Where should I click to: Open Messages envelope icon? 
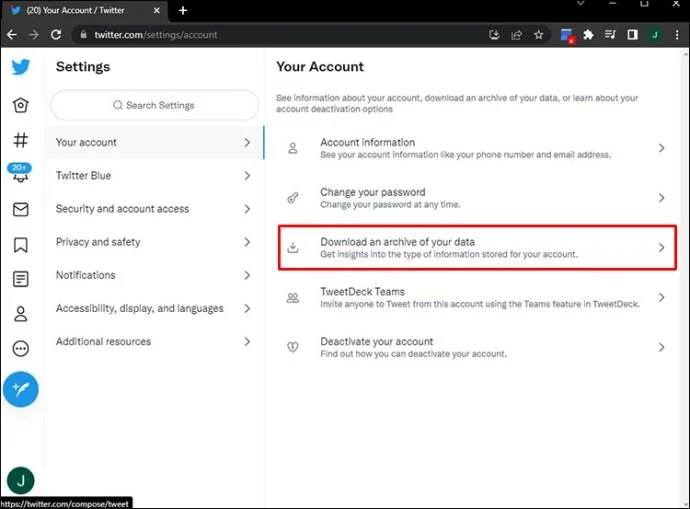coord(21,209)
